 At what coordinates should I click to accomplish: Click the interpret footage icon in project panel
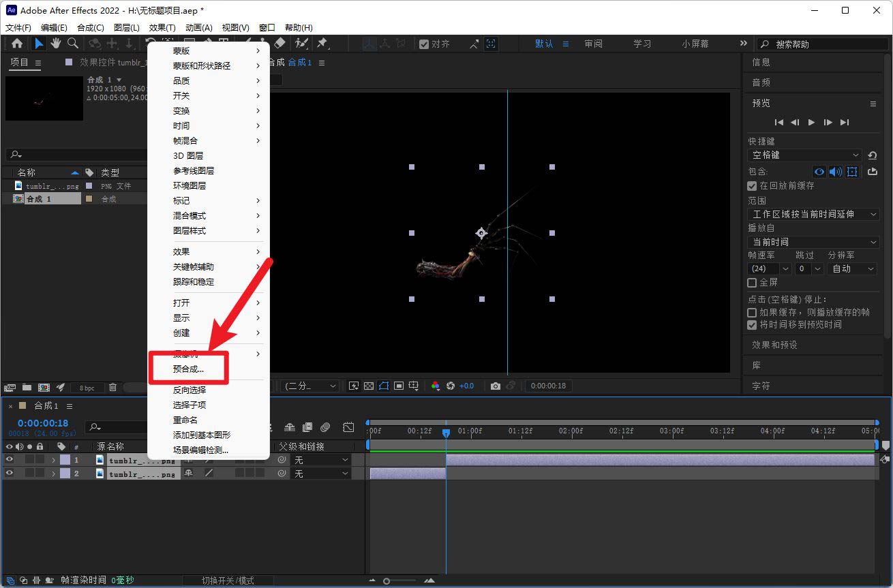[x=10, y=387]
